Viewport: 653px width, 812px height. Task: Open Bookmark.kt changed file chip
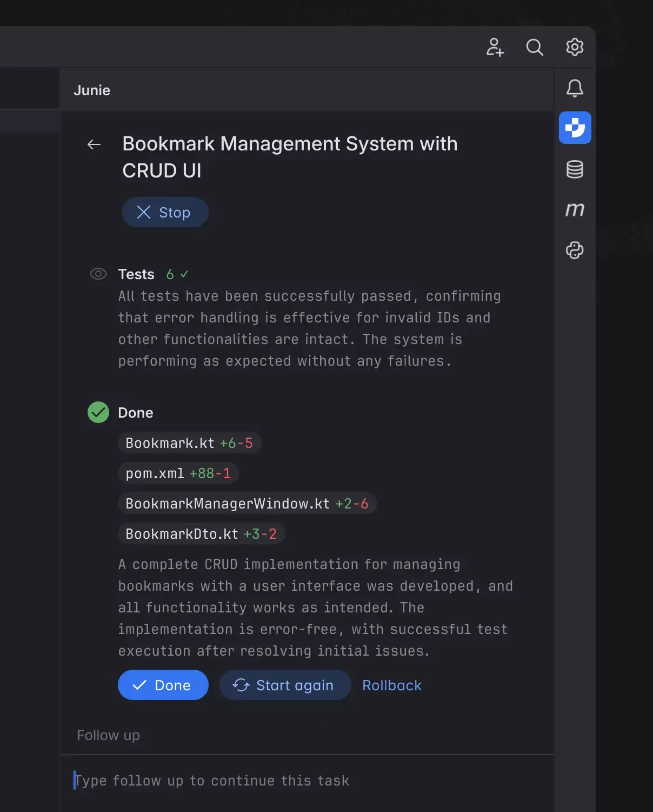click(189, 443)
